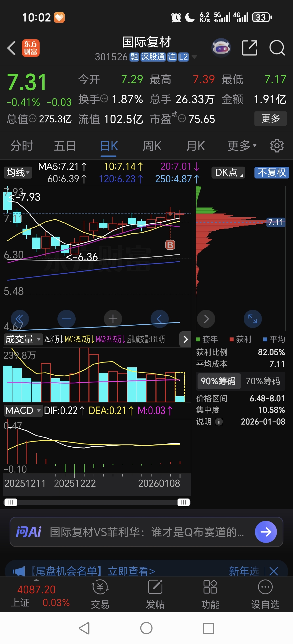Tap the back arrow at top left
The image size is (293, 644).
point(11,48)
